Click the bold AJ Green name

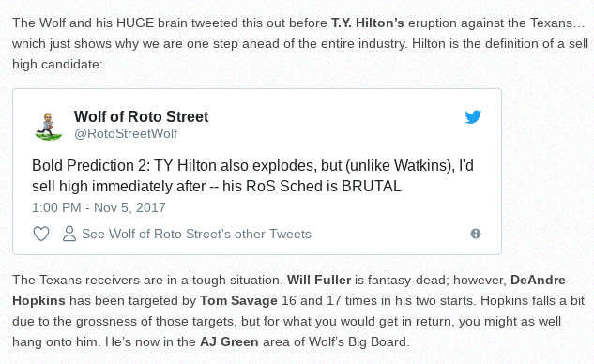[x=229, y=342]
